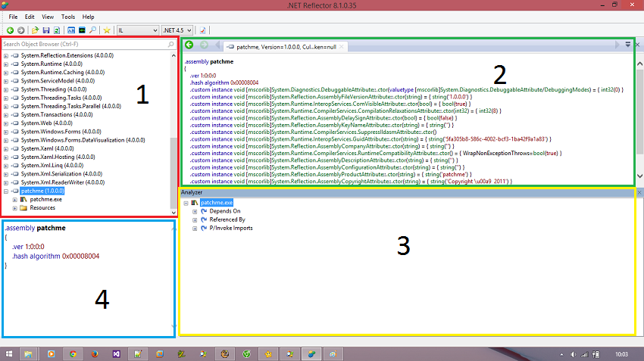The height and width of the screenshot is (361, 644).
Task: Expand System.Windows.Forms (4.0.0.0) node
Action: [x=6, y=132]
